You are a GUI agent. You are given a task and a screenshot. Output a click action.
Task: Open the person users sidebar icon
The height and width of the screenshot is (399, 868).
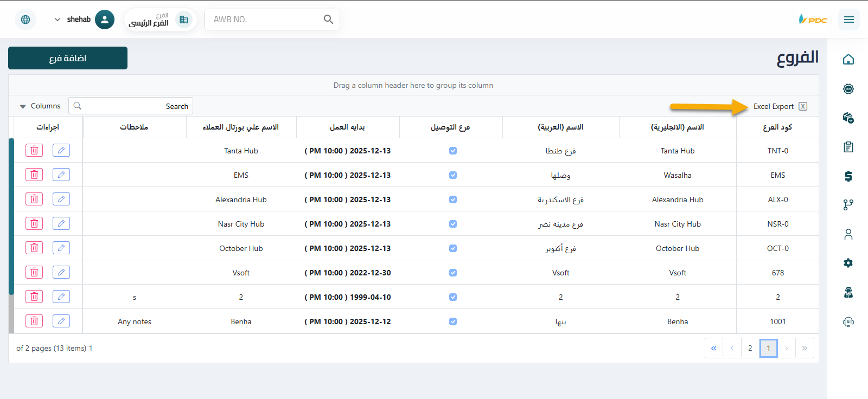click(x=848, y=234)
